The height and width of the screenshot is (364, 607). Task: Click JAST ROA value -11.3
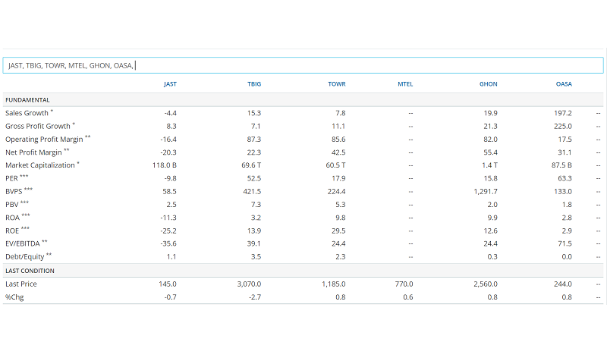(x=168, y=218)
